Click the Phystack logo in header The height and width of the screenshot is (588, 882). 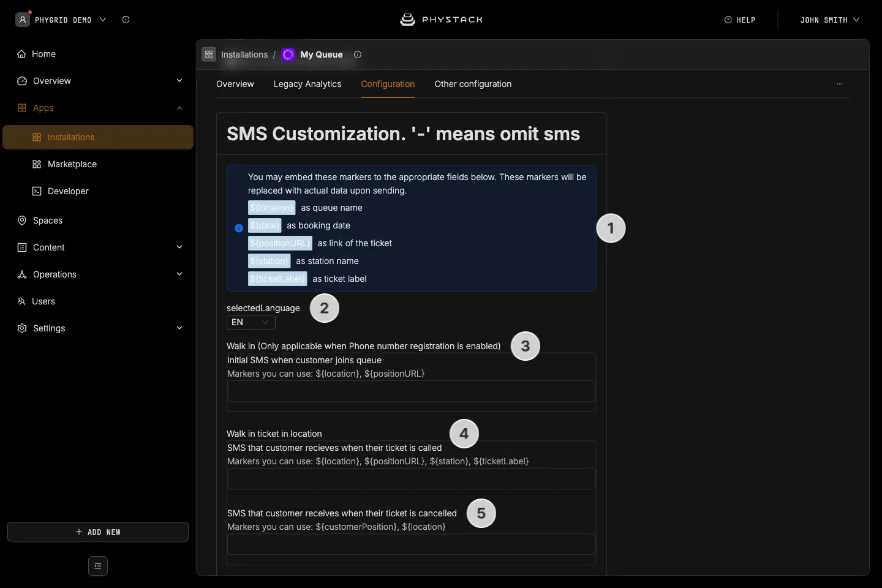tap(441, 20)
